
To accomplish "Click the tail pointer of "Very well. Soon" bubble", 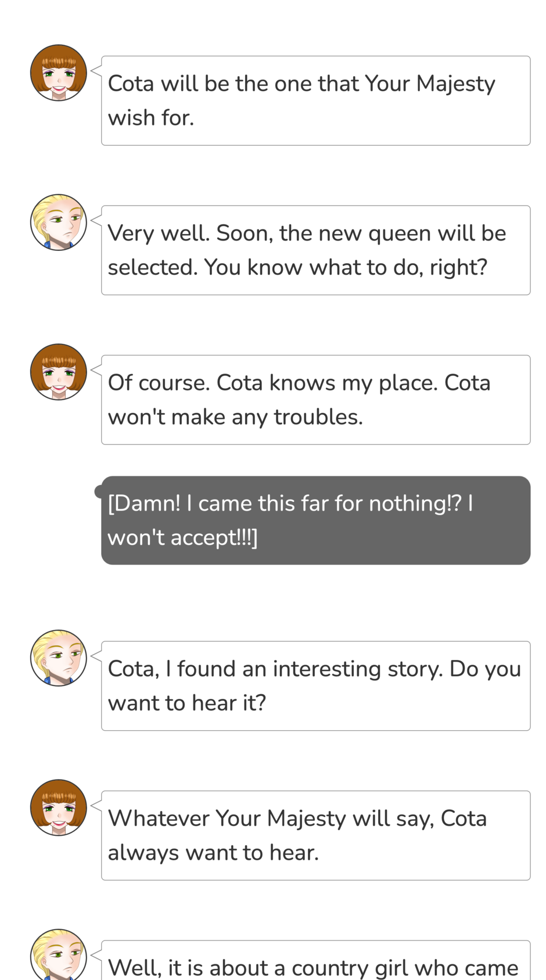I will click(96, 221).
